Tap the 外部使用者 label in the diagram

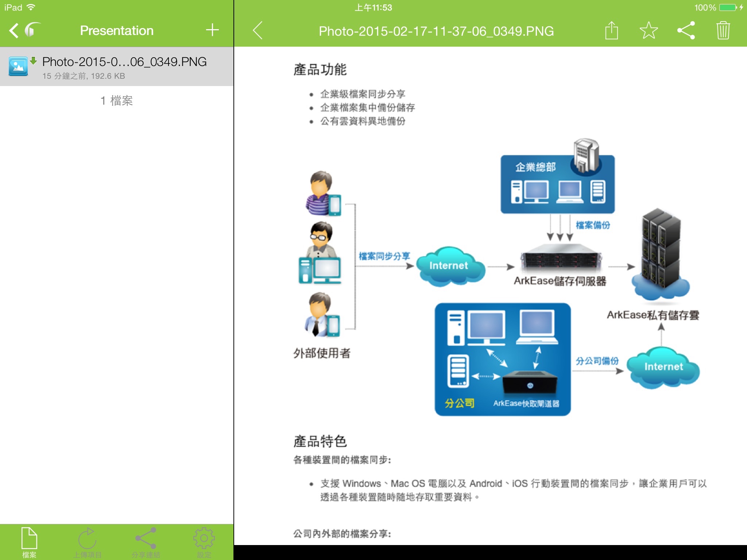click(x=322, y=353)
